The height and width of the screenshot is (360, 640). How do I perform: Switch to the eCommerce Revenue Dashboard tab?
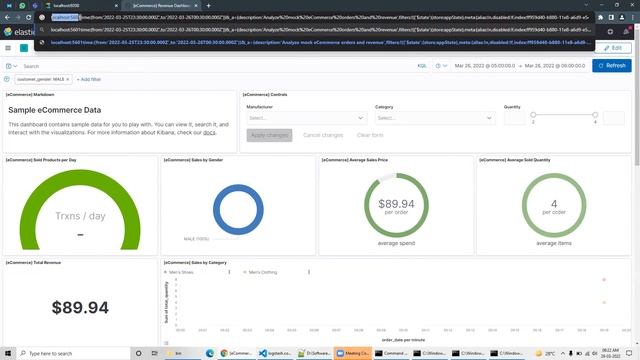[162, 6]
